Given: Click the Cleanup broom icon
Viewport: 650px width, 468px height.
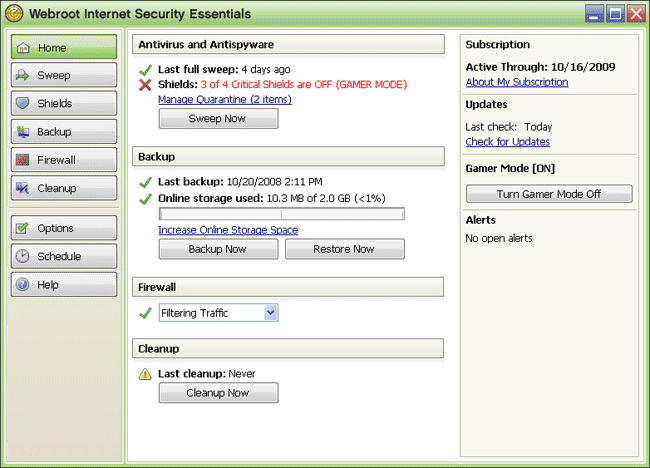Looking at the screenshot, I should (22, 188).
